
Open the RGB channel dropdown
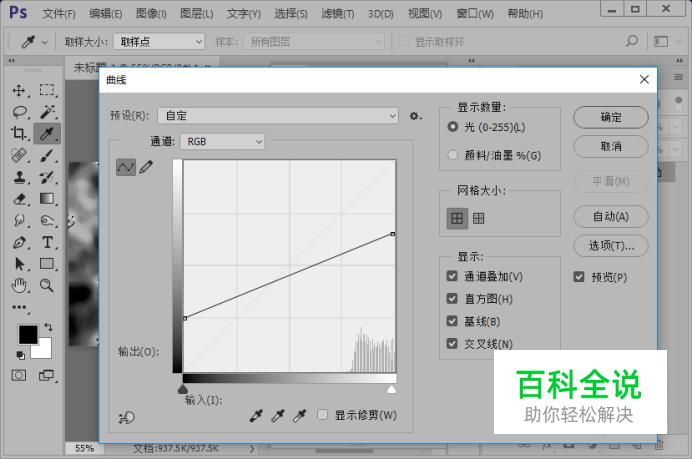click(222, 142)
